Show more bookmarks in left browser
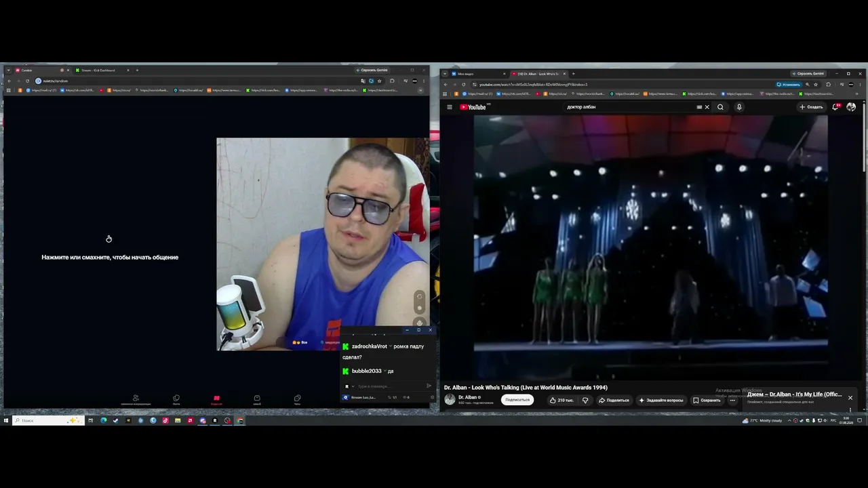The width and height of the screenshot is (868, 488). [420, 90]
